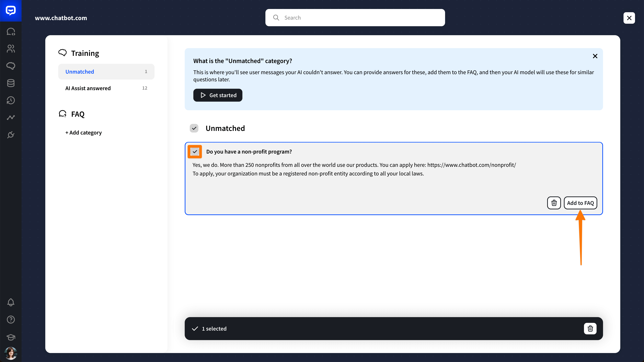Focus the Search input field

pyautogui.click(x=355, y=18)
